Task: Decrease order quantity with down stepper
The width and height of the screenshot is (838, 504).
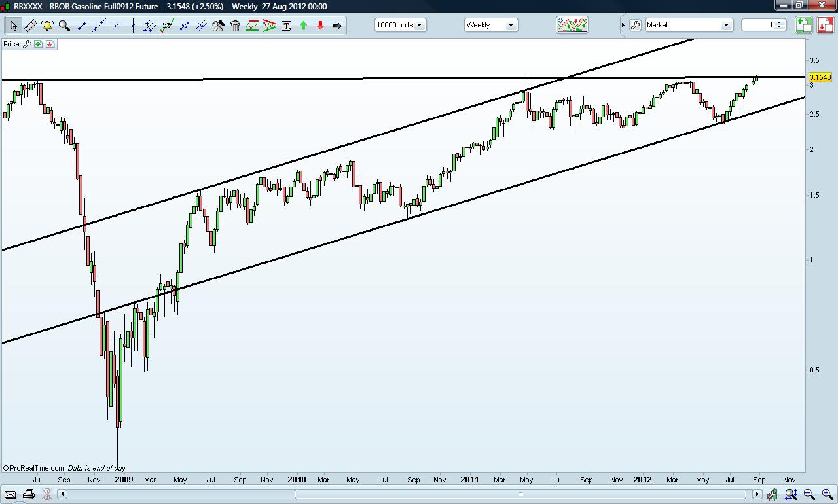Action: (779, 27)
